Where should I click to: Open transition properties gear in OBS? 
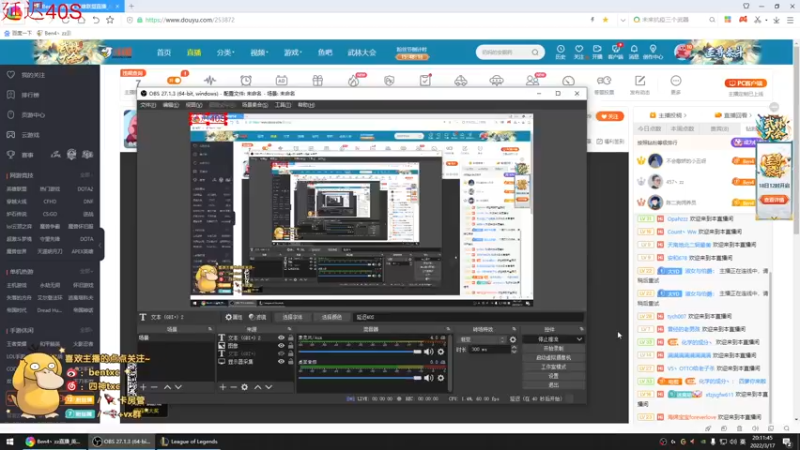pyautogui.click(x=513, y=339)
